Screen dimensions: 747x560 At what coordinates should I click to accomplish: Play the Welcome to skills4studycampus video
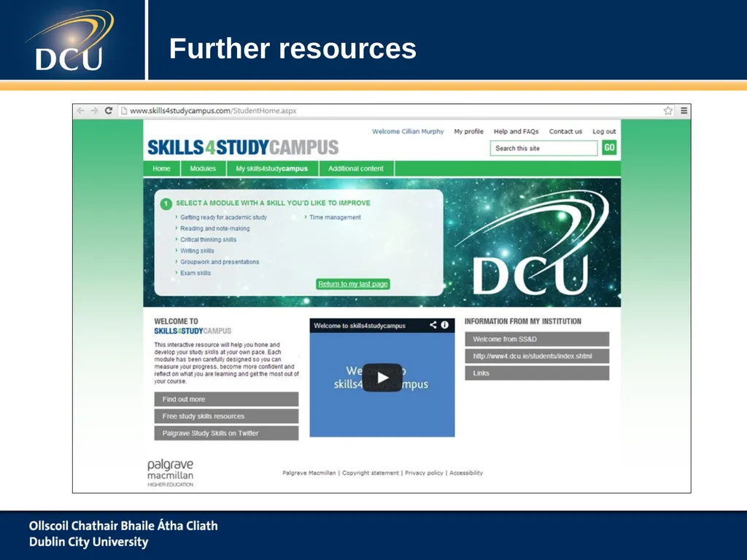pyautogui.click(x=382, y=378)
